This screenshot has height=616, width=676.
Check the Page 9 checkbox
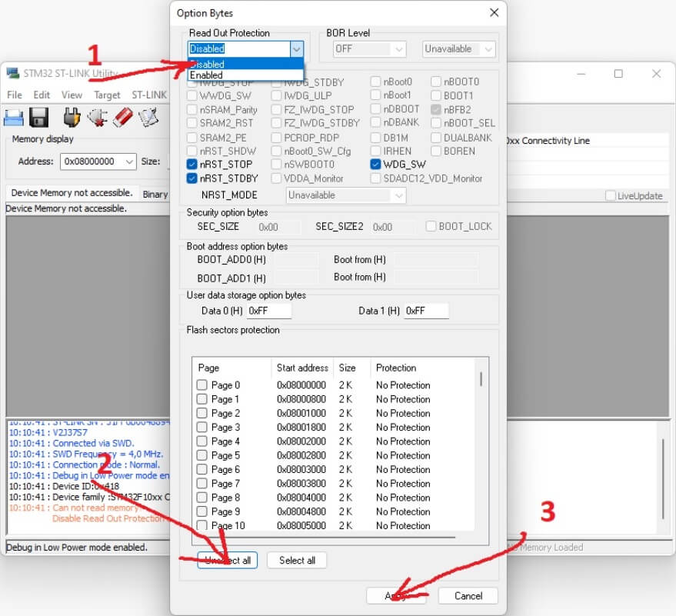201,511
